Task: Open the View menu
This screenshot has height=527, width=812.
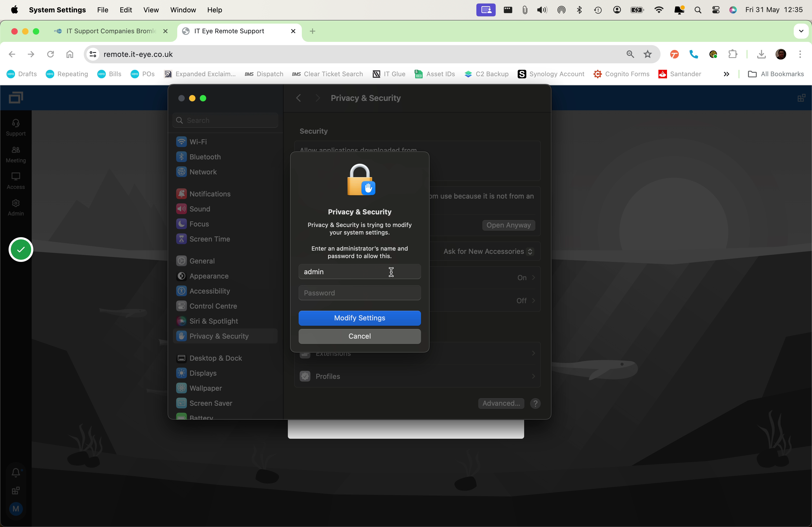Action: 151,10
